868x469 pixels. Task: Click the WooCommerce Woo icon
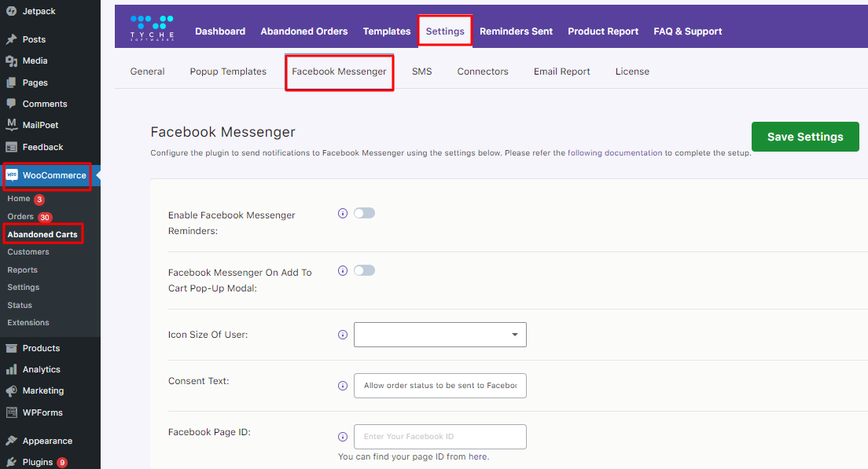(x=12, y=175)
